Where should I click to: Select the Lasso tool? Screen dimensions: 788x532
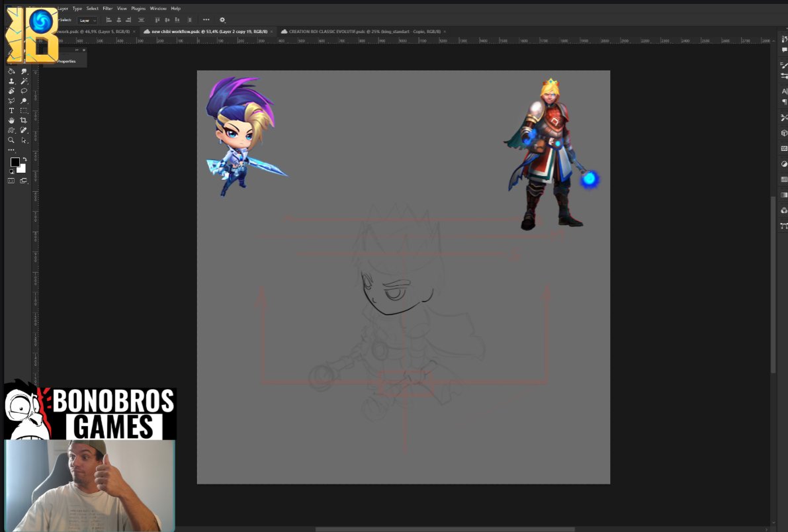[24, 91]
